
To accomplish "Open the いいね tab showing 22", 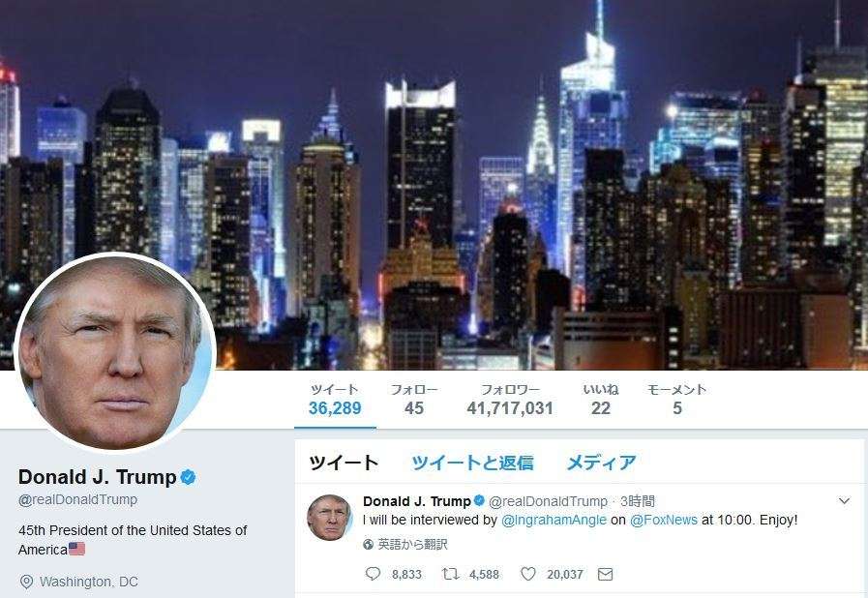I will coord(601,400).
